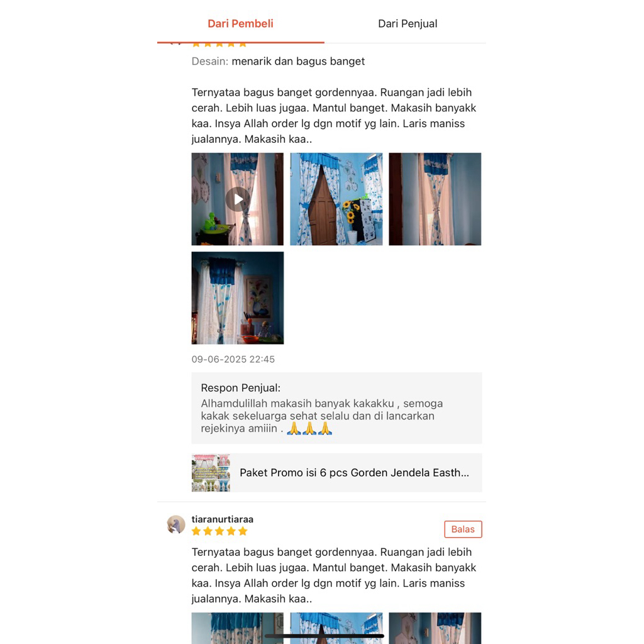Open last photo in tiaranurtiaraa's review
Image resolution: width=644 pixels, height=644 pixels.
coord(435,628)
